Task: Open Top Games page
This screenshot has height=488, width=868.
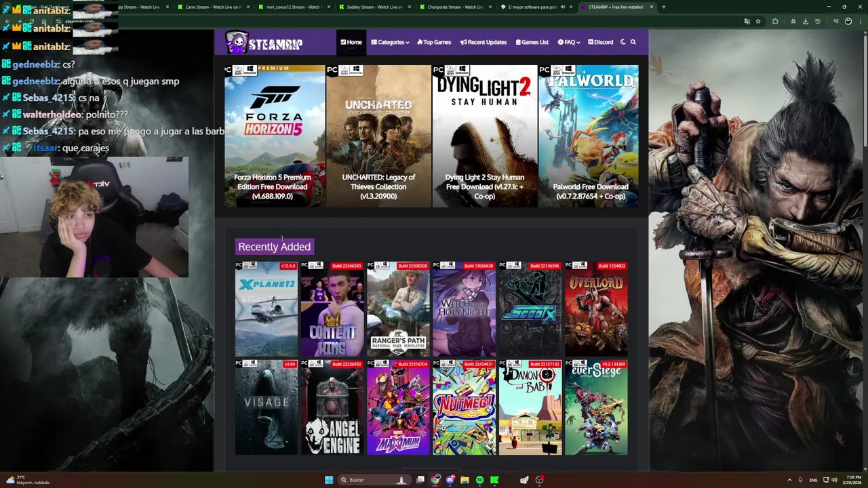Action: 434,42
